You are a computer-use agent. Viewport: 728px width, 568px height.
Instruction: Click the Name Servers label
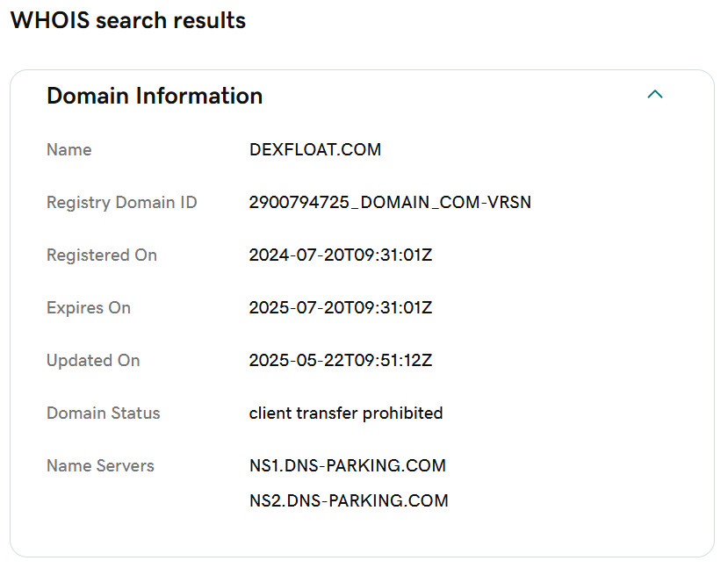(x=100, y=466)
